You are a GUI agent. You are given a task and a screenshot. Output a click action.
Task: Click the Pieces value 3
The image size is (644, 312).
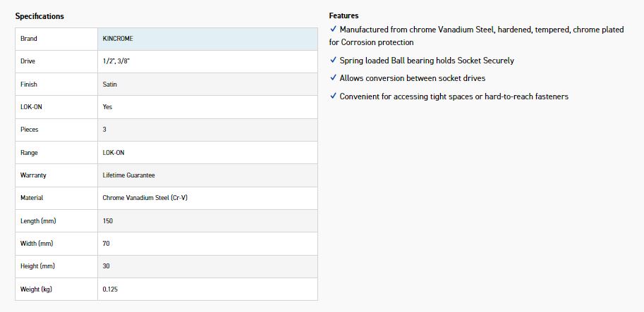point(104,130)
